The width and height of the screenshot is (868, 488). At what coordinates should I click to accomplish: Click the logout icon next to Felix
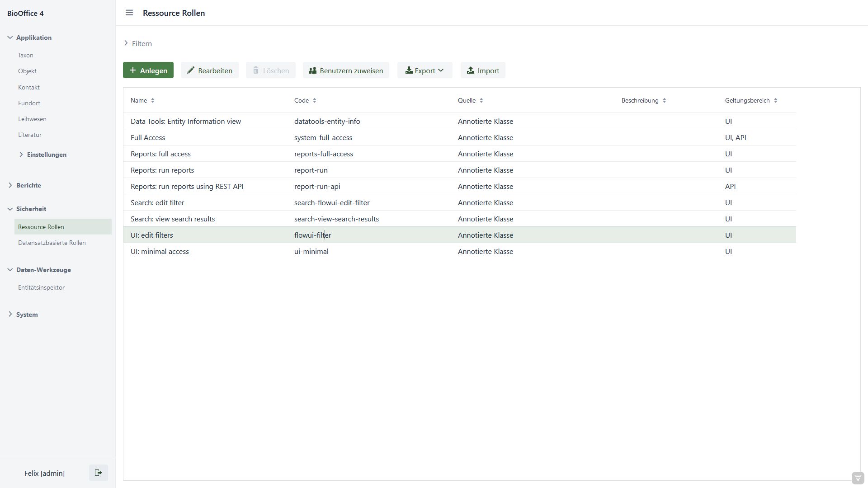[x=98, y=473]
